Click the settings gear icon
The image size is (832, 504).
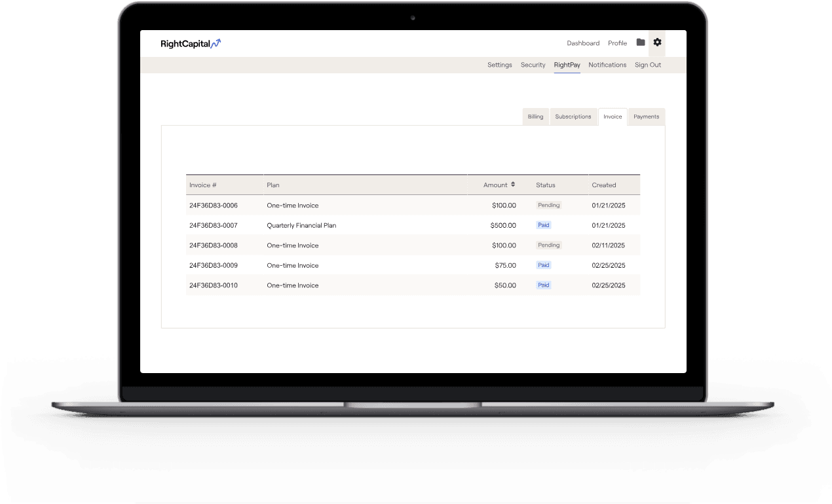coord(657,43)
